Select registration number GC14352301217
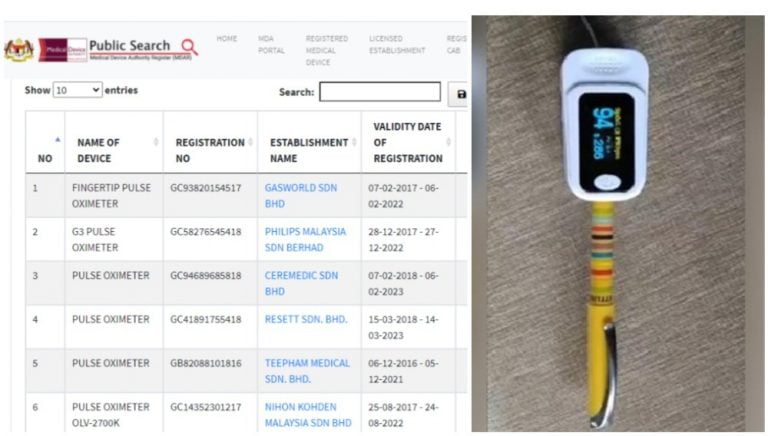 pyautogui.click(x=206, y=407)
